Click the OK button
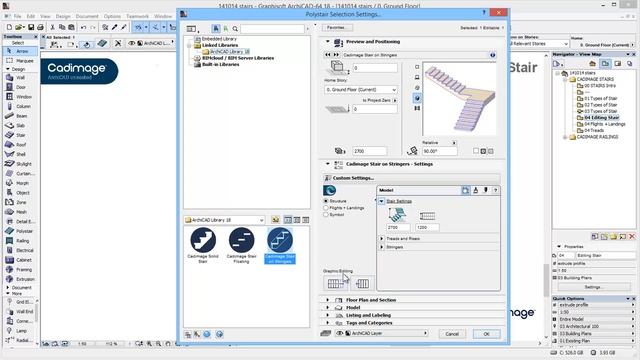The height and width of the screenshot is (360, 640). pos(487,334)
